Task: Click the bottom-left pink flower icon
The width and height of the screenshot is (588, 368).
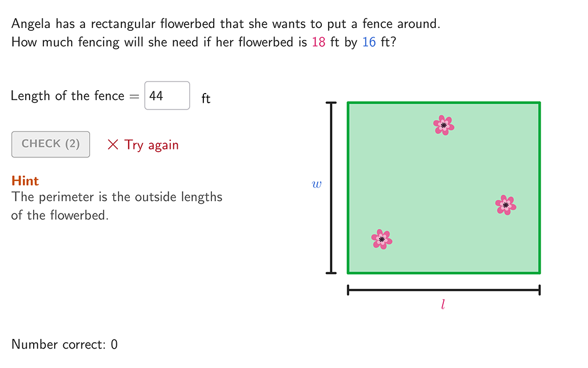Action: coord(382,239)
